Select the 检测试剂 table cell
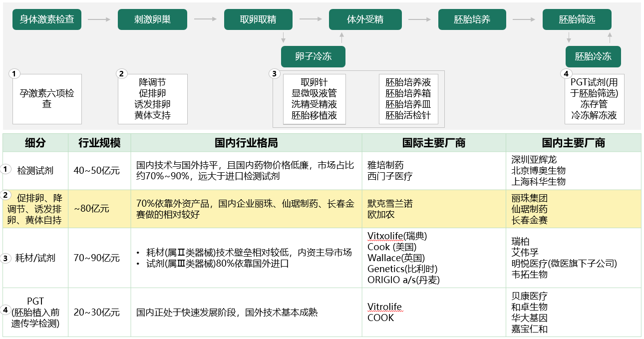Screen dimensions: 644x339 click(x=35, y=170)
